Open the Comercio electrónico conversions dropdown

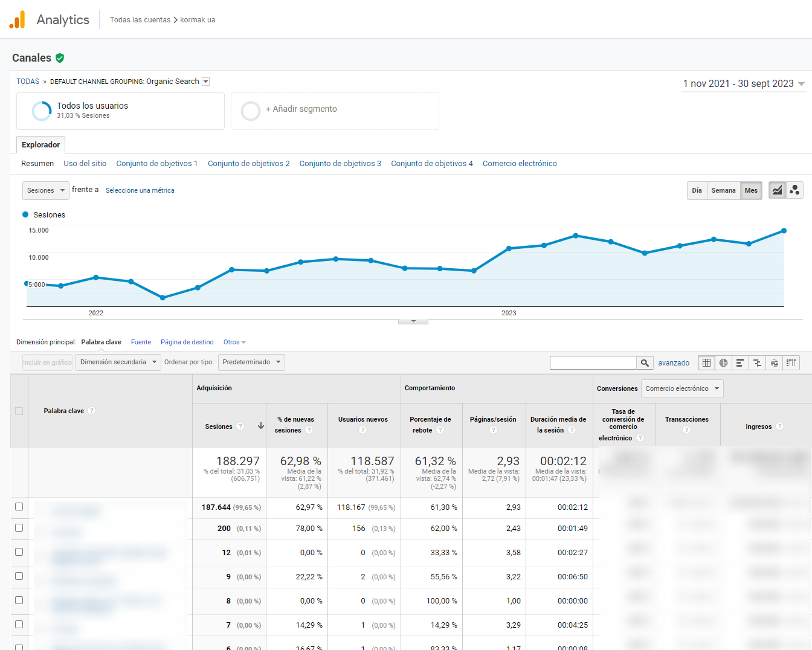pos(681,389)
